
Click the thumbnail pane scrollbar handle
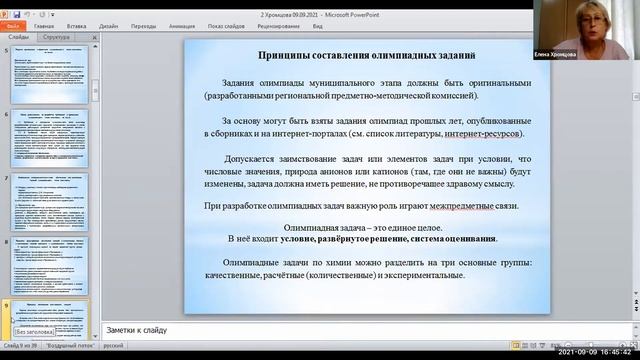tap(96, 90)
